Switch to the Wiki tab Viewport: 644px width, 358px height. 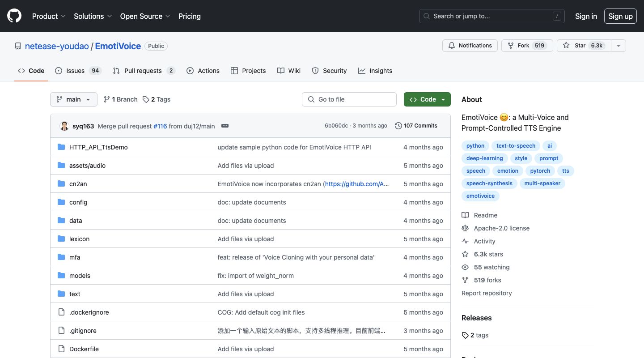point(289,71)
